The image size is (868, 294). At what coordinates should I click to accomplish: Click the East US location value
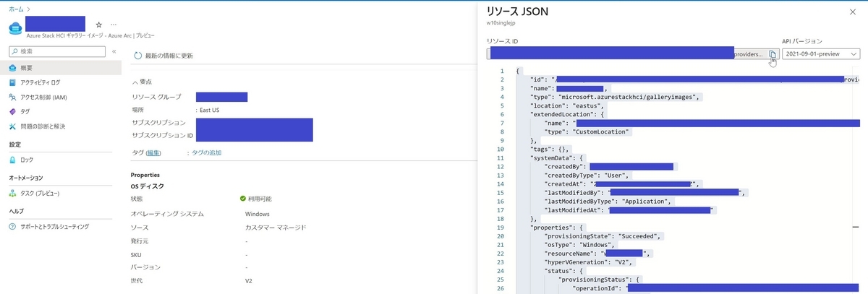(x=210, y=110)
